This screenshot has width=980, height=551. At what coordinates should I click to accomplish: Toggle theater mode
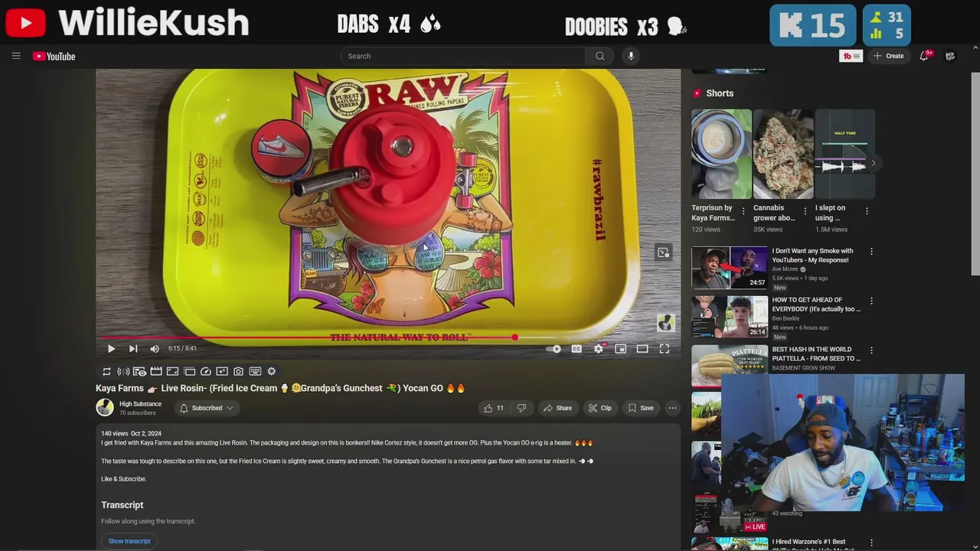[x=642, y=348]
